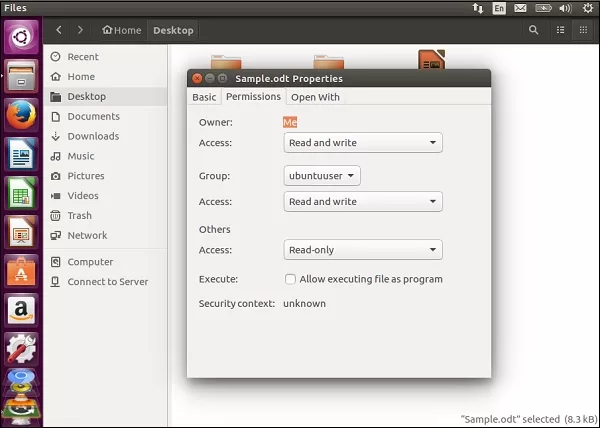This screenshot has width=600, height=428.
Task: Select Downloads in the sidebar
Action: click(93, 136)
